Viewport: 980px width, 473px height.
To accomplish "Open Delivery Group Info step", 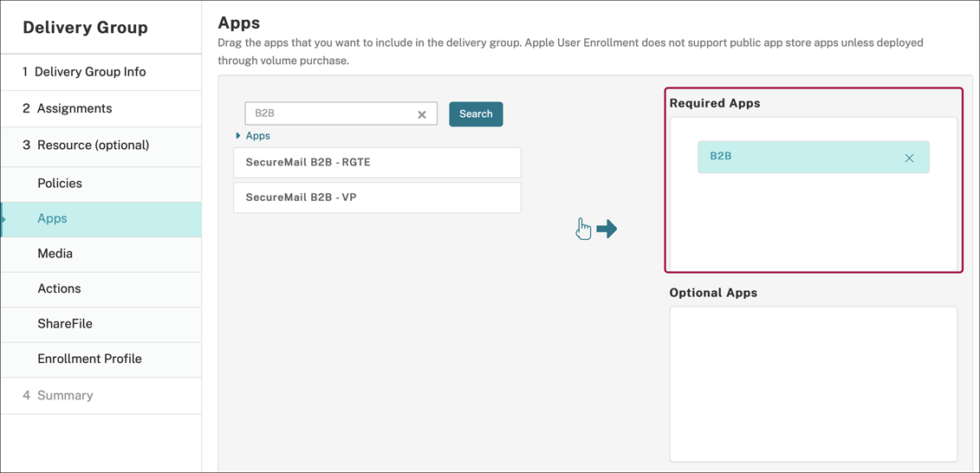I will (90, 72).
